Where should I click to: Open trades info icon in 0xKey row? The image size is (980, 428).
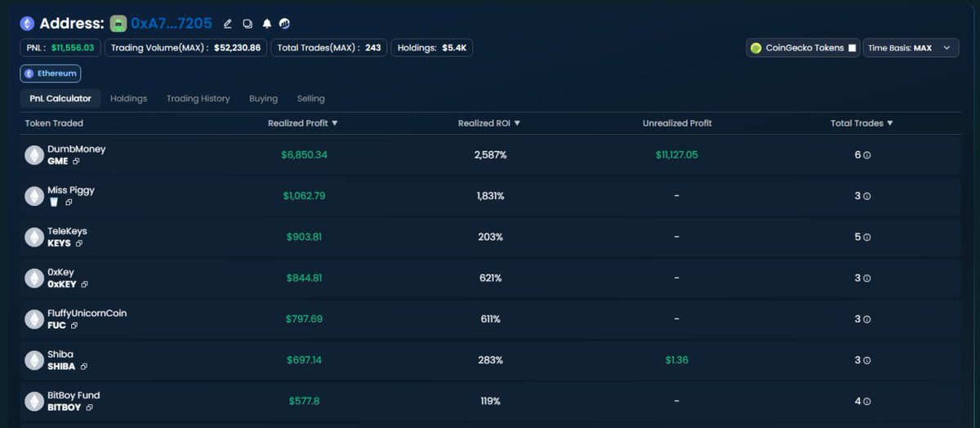coord(867,279)
